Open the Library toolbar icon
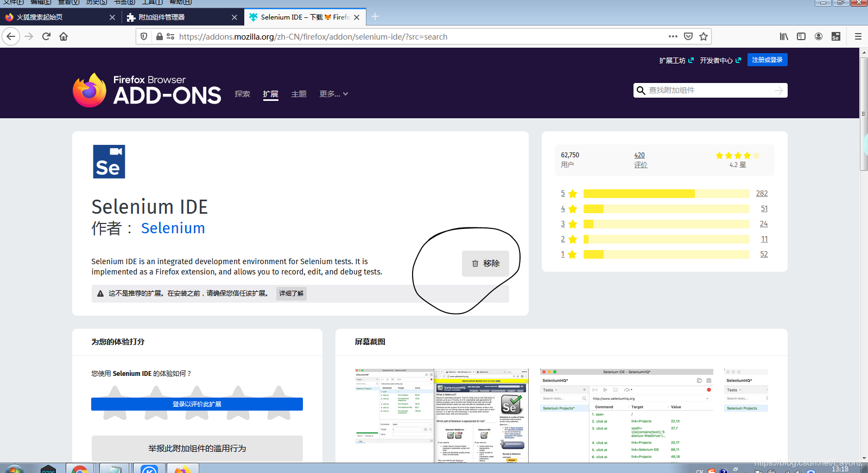 [x=784, y=36]
